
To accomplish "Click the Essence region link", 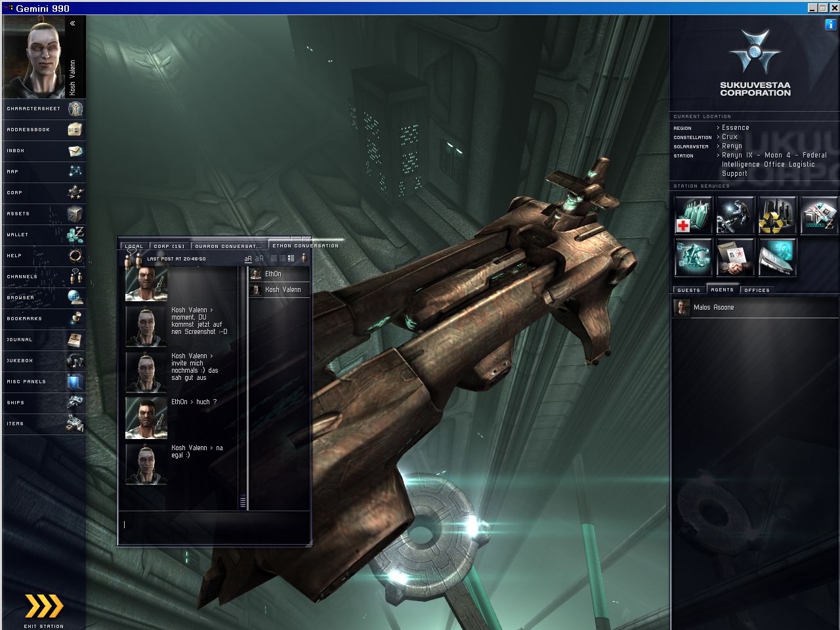I will pos(736,128).
